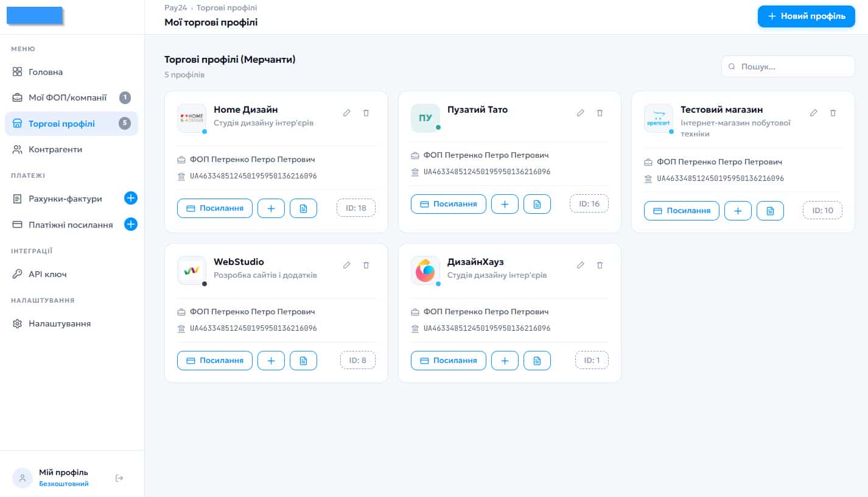The image size is (868, 497).
Task: Click the ID: 8 badge
Action: coord(358,361)
